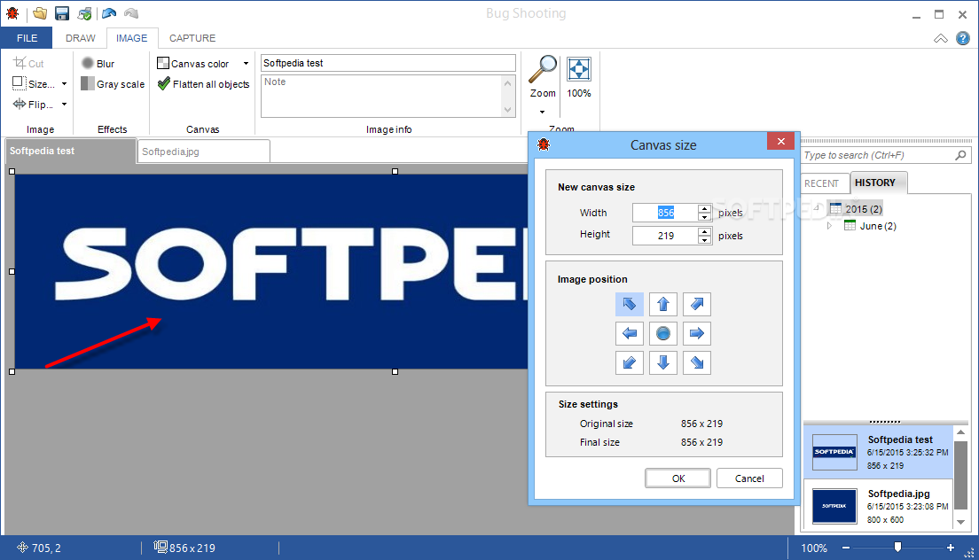Decrease canvas Height with down spinner
This screenshot has height=560, width=979.
(x=704, y=240)
